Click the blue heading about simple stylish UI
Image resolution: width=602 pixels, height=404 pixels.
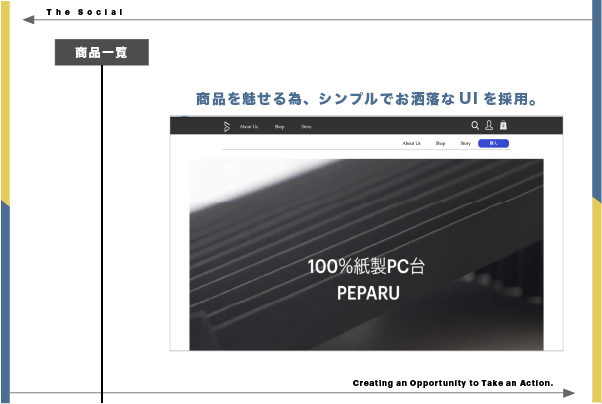[x=368, y=99]
